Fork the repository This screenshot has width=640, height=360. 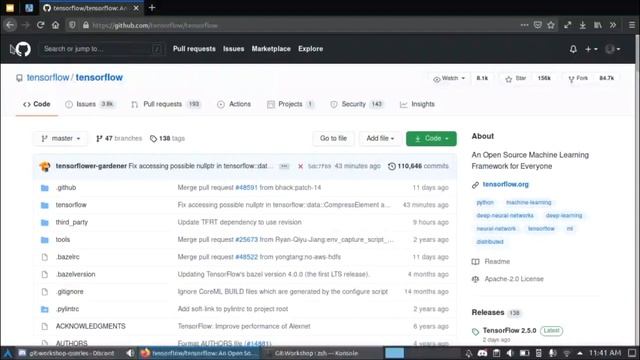click(578, 78)
